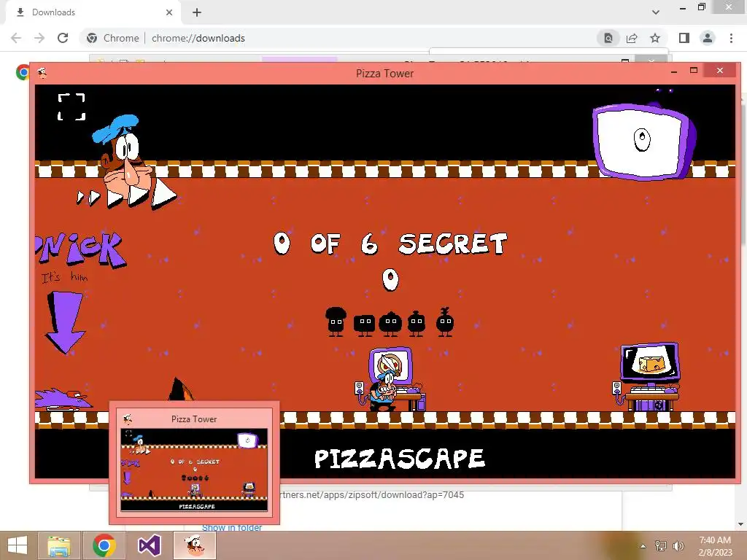Click Chrome back arrow
The image size is (747, 560).
click(16, 38)
